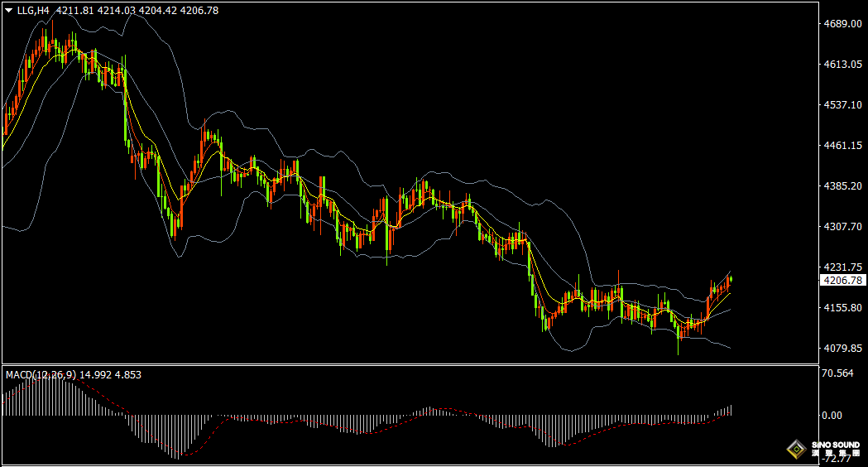Click the chart dropdown triangle beside LLG,H4
This screenshot has height=467, width=868.
[x=9, y=11]
